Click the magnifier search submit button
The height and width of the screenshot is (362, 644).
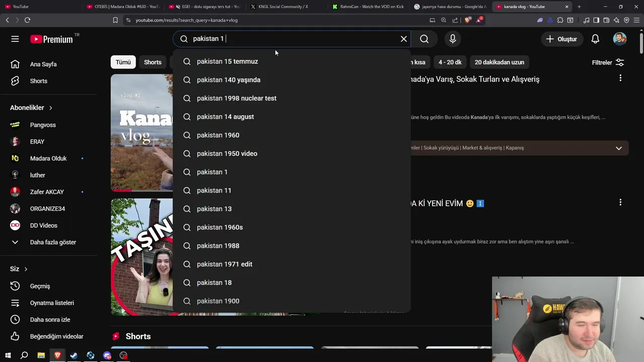click(x=424, y=39)
